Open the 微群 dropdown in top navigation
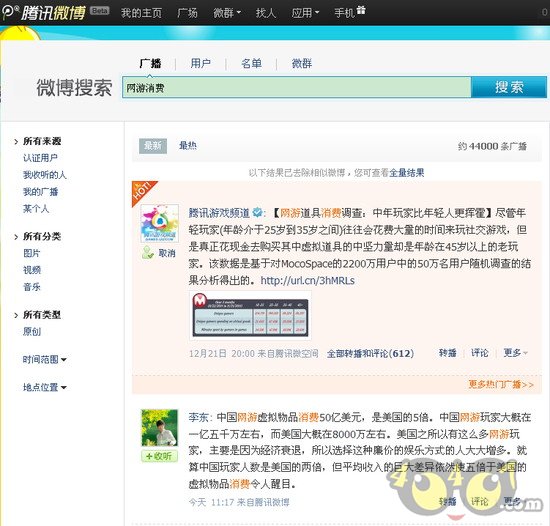The height and width of the screenshot is (526, 550). click(x=227, y=13)
